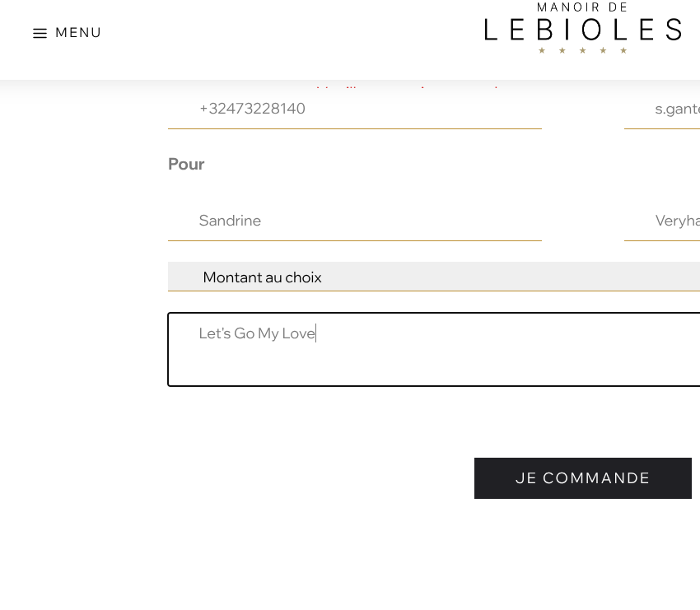Click the last gold star under logo

(x=623, y=50)
